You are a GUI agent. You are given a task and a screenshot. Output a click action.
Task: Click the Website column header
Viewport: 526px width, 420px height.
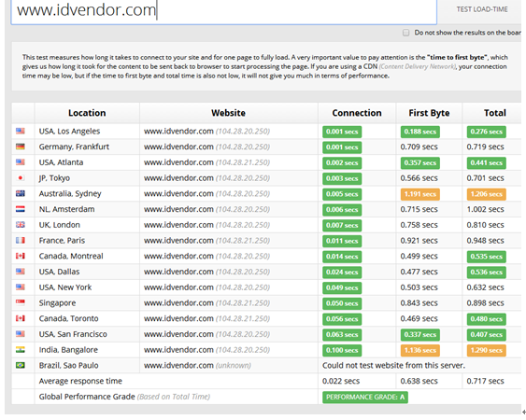pos(228,113)
